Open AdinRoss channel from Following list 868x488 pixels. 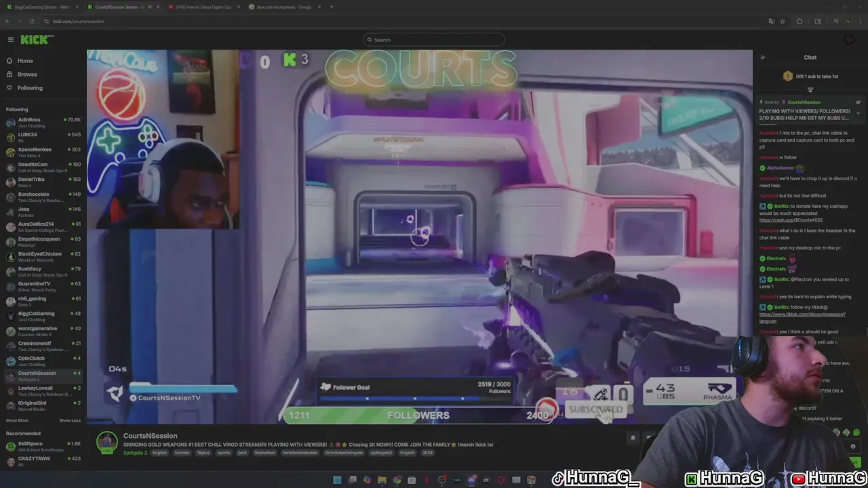pos(42,122)
